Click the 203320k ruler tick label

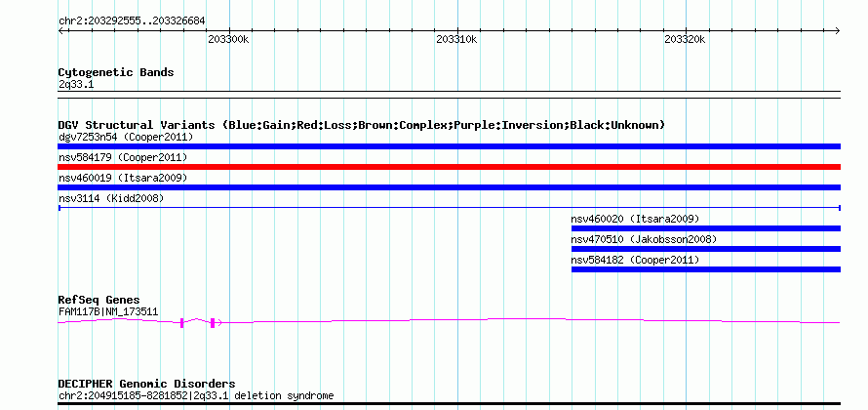click(x=686, y=39)
